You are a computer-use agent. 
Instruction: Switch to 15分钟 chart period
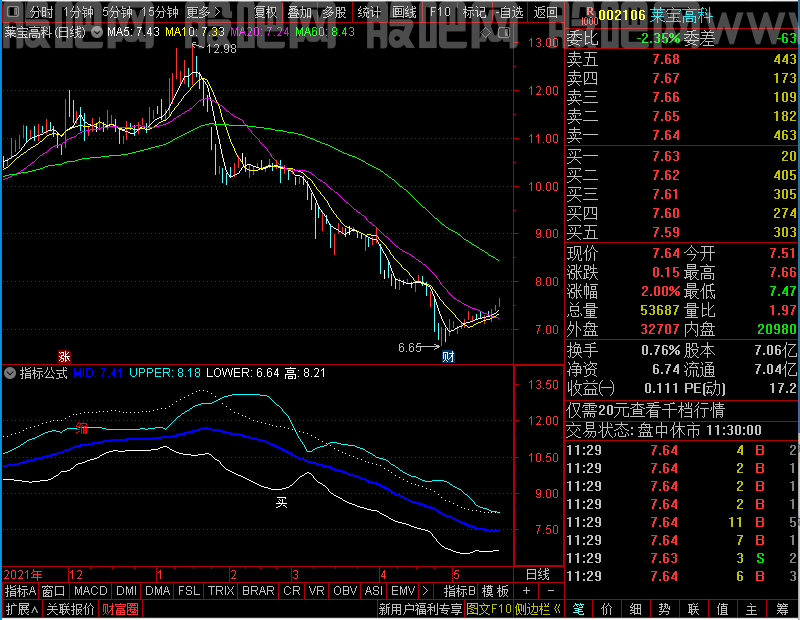pyautogui.click(x=160, y=12)
